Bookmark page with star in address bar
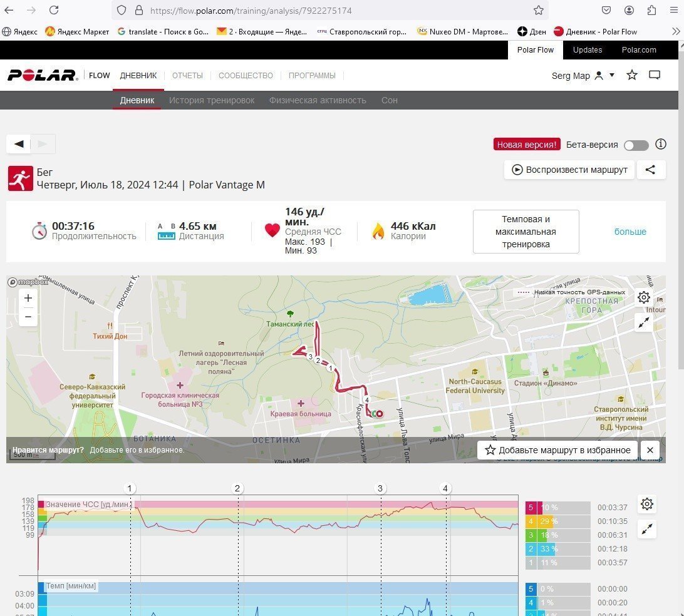684x616 pixels. click(x=539, y=10)
